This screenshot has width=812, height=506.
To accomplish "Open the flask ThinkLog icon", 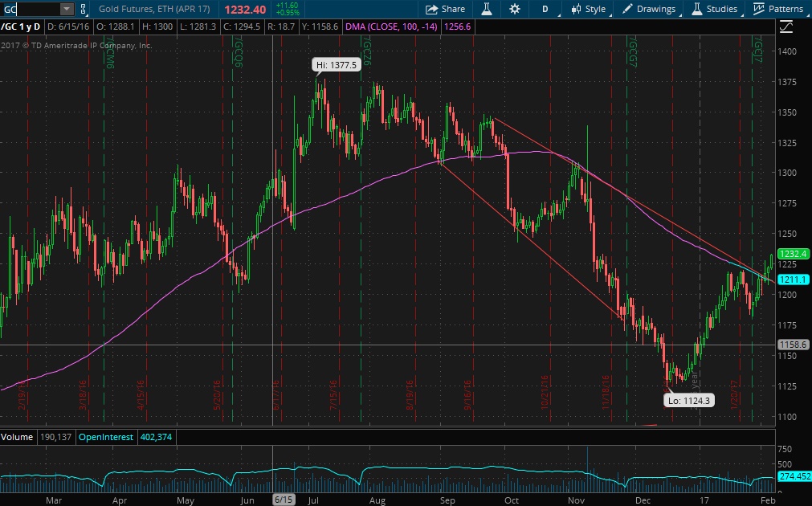I will coord(487,9).
